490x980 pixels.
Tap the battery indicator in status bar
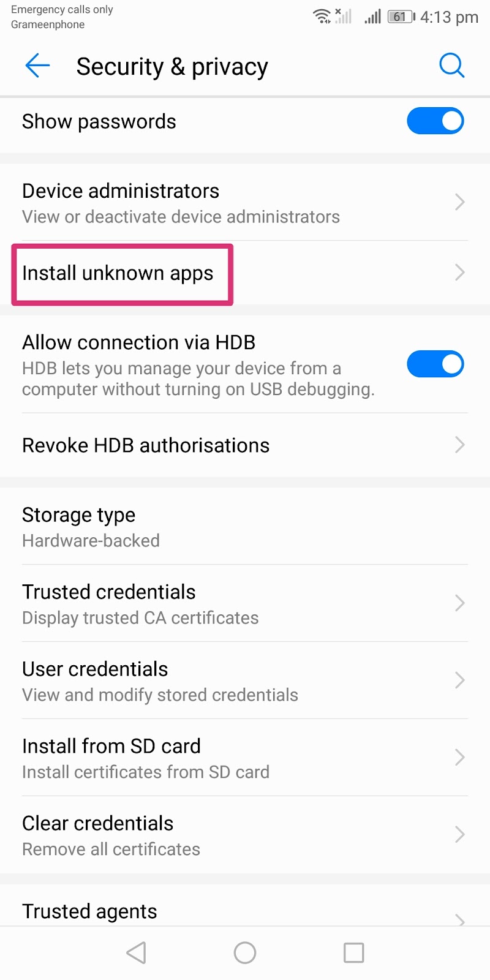pos(401,17)
